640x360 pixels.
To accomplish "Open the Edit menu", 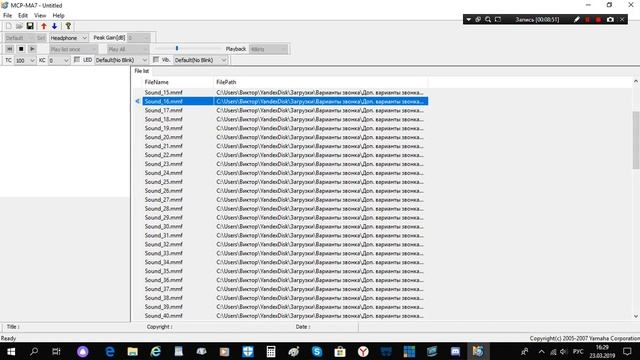I will pyautogui.click(x=23, y=16).
